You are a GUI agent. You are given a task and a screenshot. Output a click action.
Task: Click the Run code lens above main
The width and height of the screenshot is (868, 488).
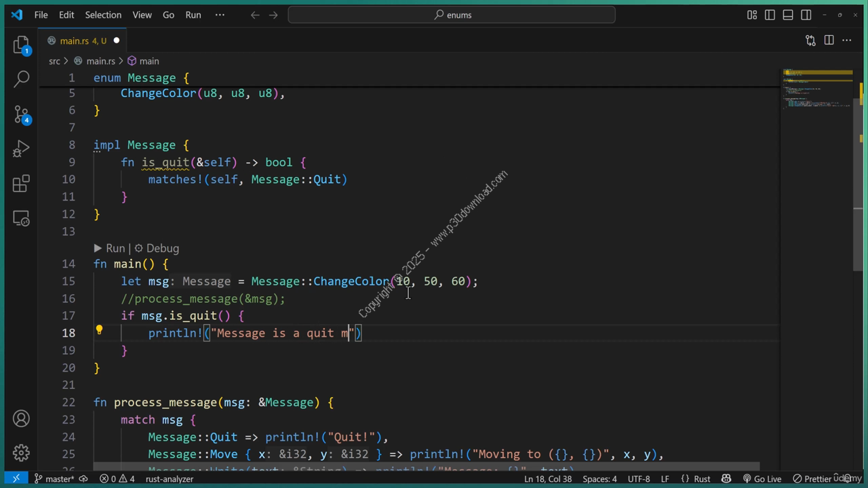[x=109, y=249]
